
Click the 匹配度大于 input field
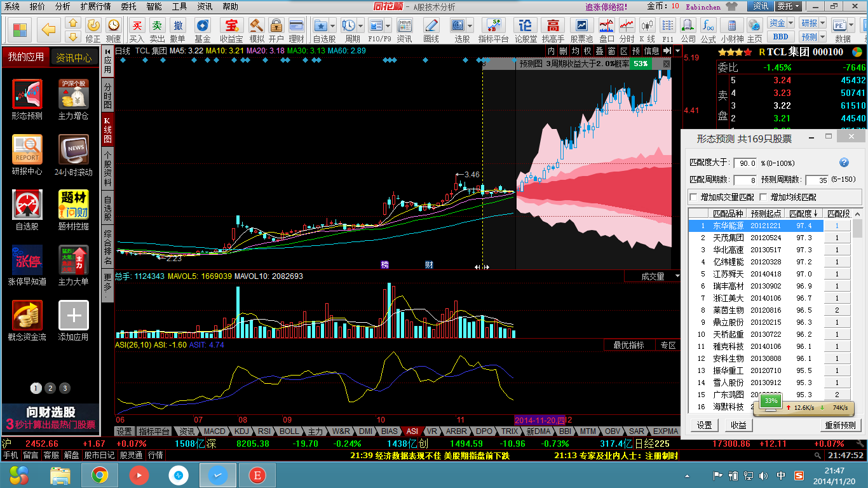pyautogui.click(x=745, y=163)
